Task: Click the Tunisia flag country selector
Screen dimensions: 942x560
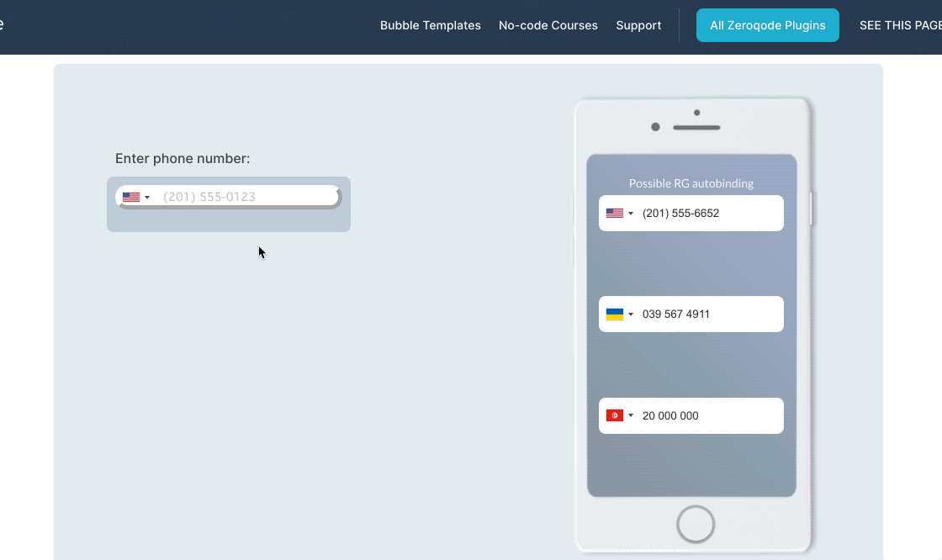Action: tap(615, 415)
